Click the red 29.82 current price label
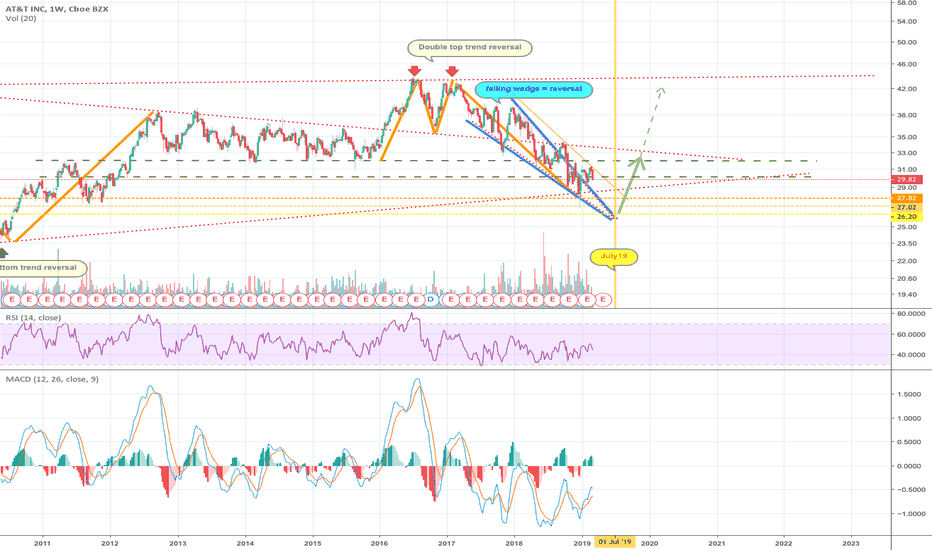Viewport: 932px width, 550px height. coord(906,180)
